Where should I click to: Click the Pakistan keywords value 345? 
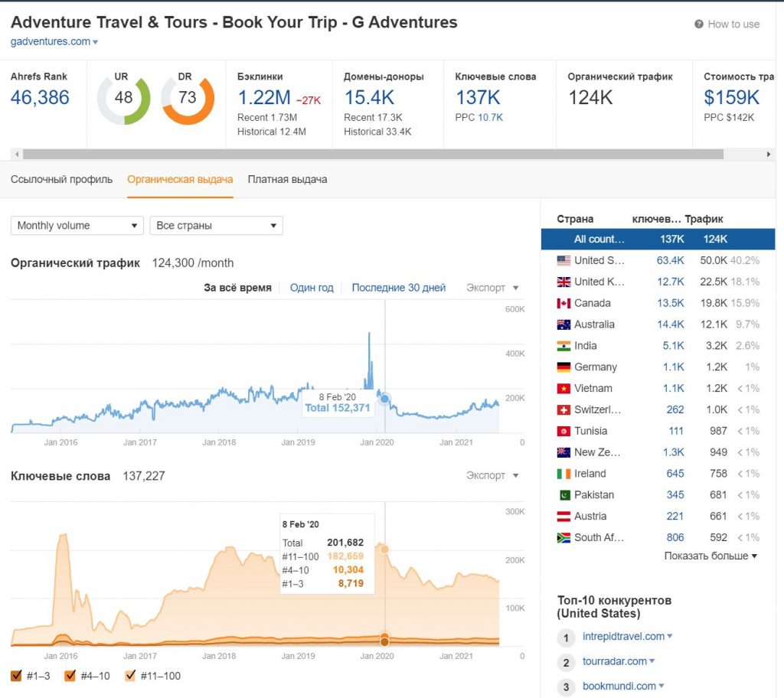click(675, 495)
